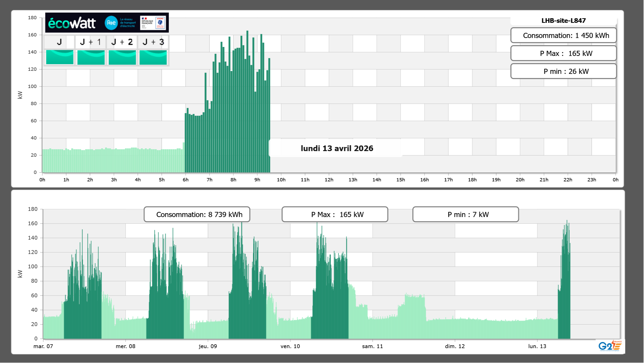Select the J + 3 day label
Image resolution: width=644 pixels, height=363 pixels.
tap(153, 42)
